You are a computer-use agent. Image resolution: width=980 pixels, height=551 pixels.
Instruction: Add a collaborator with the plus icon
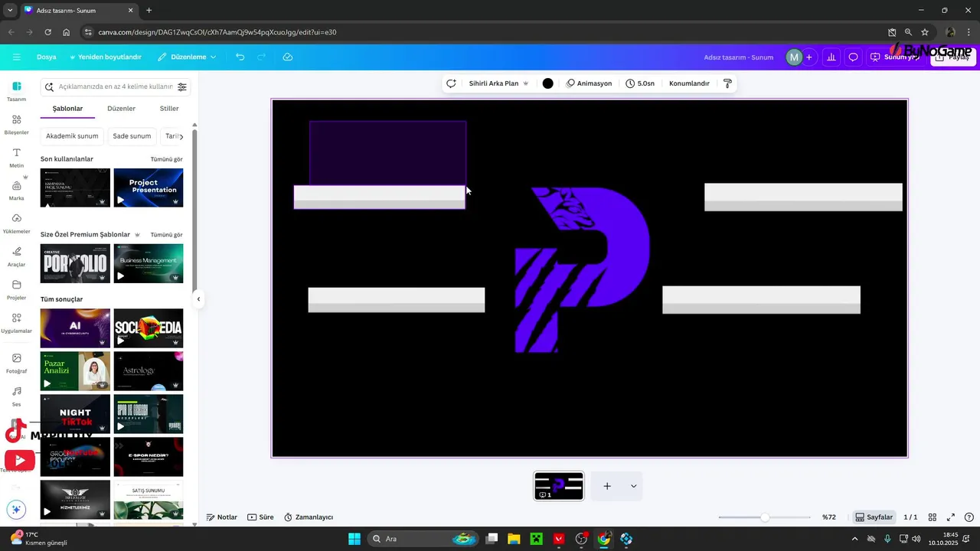click(809, 57)
